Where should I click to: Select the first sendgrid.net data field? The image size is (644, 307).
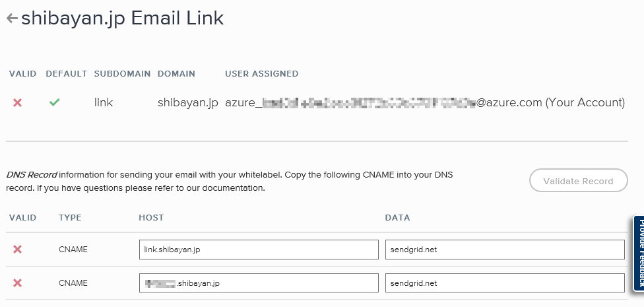(505, 250)
